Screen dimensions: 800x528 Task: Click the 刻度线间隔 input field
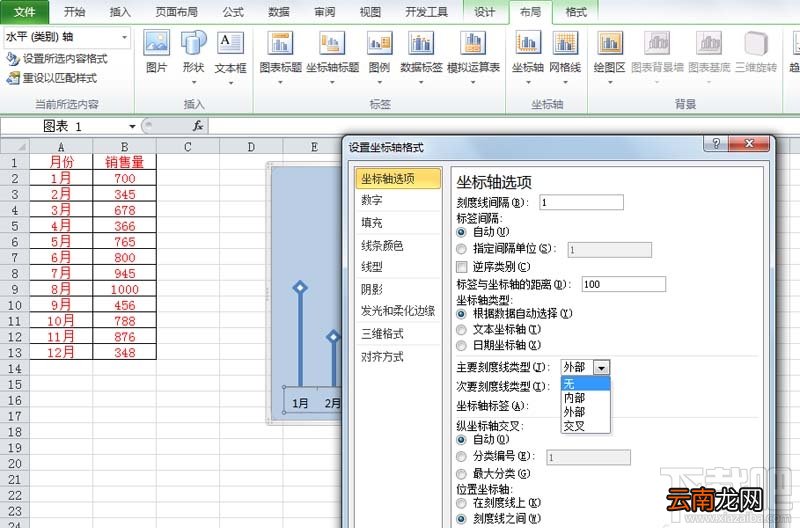click(581, 203)
